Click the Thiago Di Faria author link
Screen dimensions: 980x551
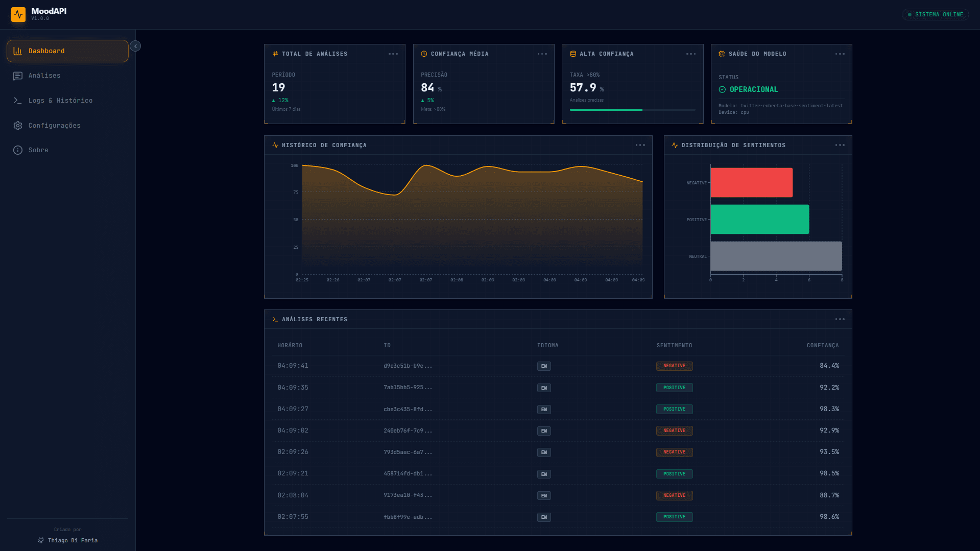click(73, 540)
